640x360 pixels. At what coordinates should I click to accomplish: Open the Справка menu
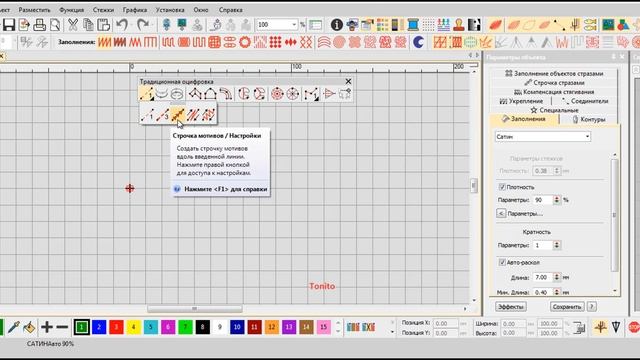(230, 10)
